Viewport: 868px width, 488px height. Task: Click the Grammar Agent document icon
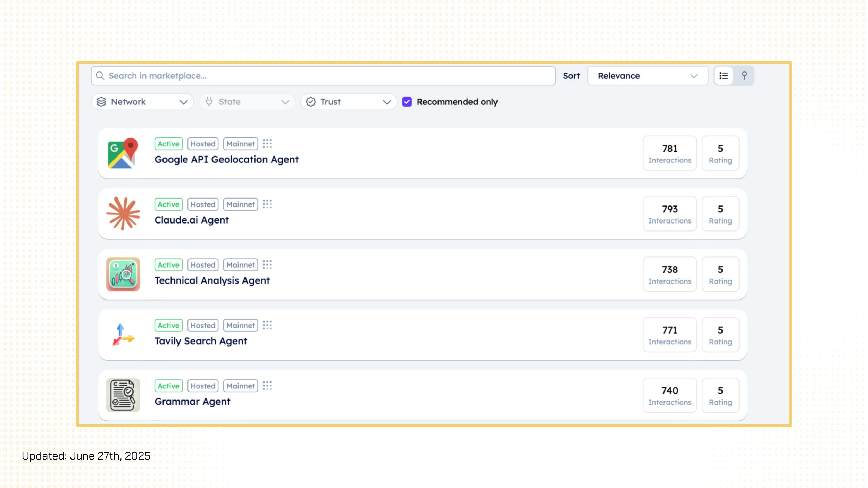123,395
